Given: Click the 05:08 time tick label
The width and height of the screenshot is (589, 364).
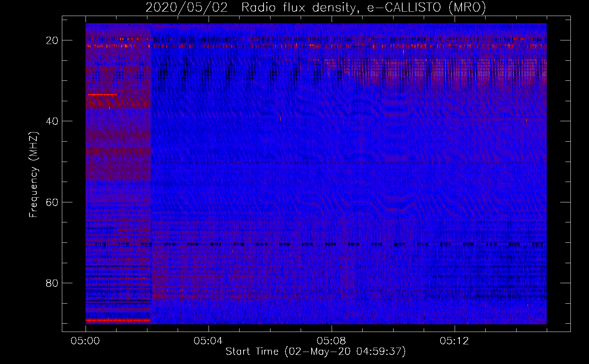Looking at the screenshot, I should tap(331, 341).
